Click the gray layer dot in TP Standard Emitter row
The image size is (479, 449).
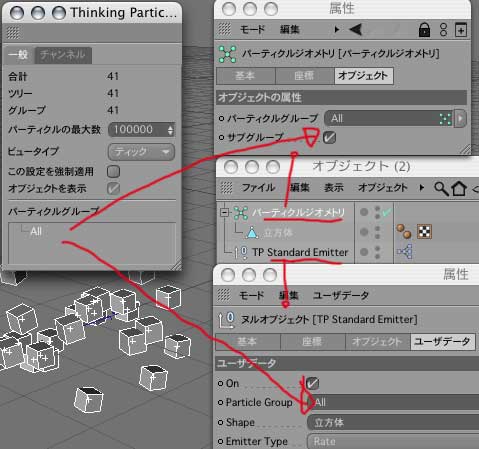(x=364, y=252)
